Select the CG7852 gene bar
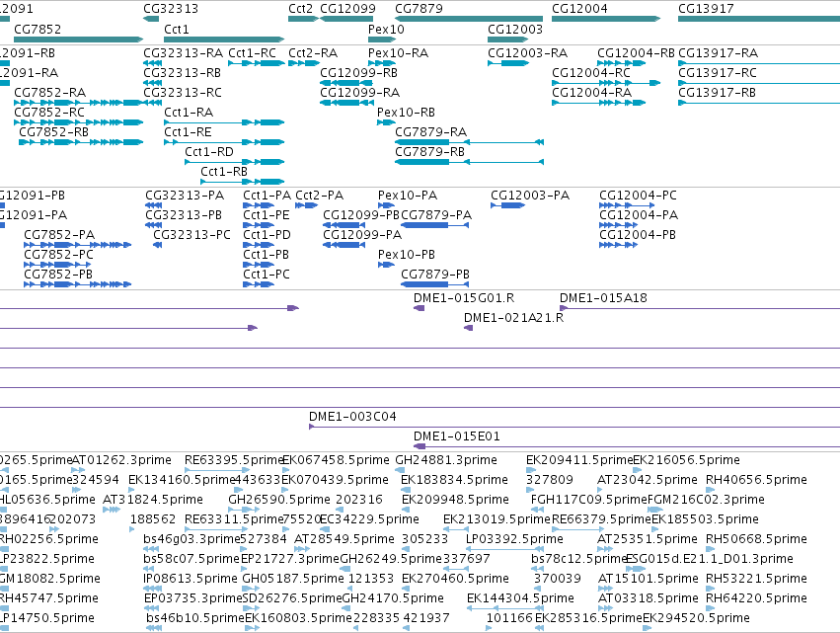Image resolution: width=840 pixels, height=633 pixels. pos(79,40)
